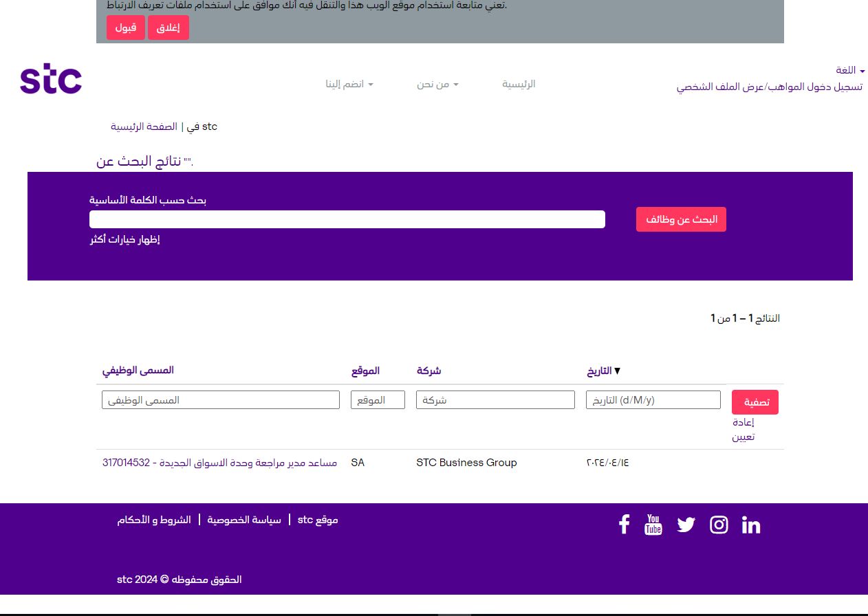
Task: Click the البحث عن وظائف search button
Action: tap(681, 219)
